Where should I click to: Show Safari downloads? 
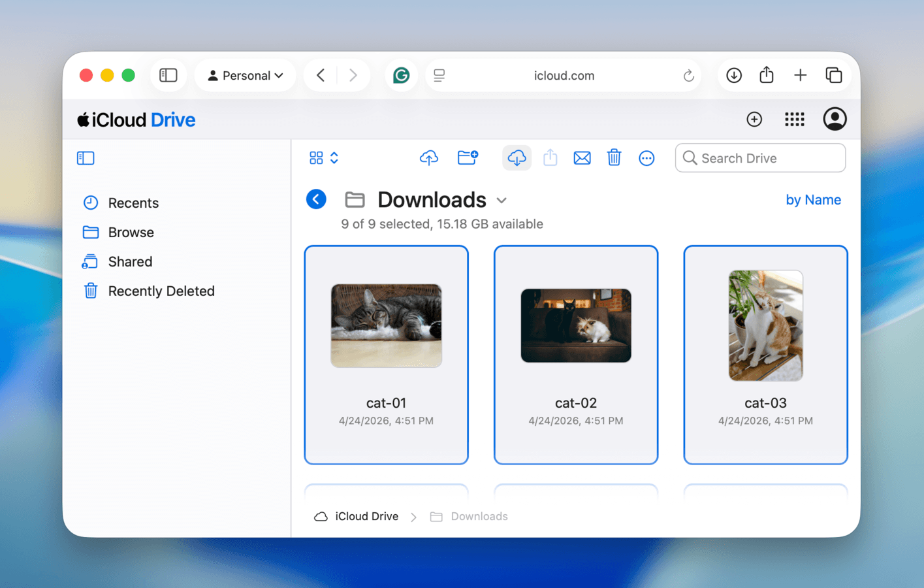pos(734,75)
